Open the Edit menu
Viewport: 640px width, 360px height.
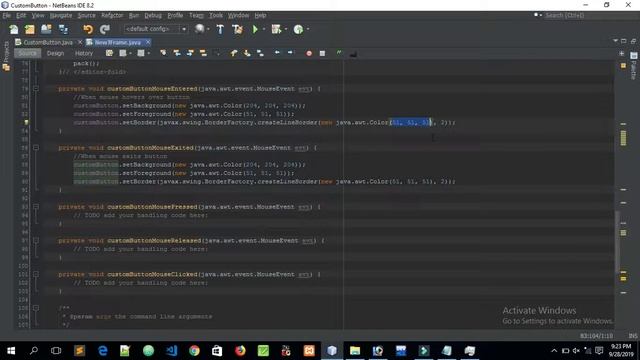tap(21, 16)
